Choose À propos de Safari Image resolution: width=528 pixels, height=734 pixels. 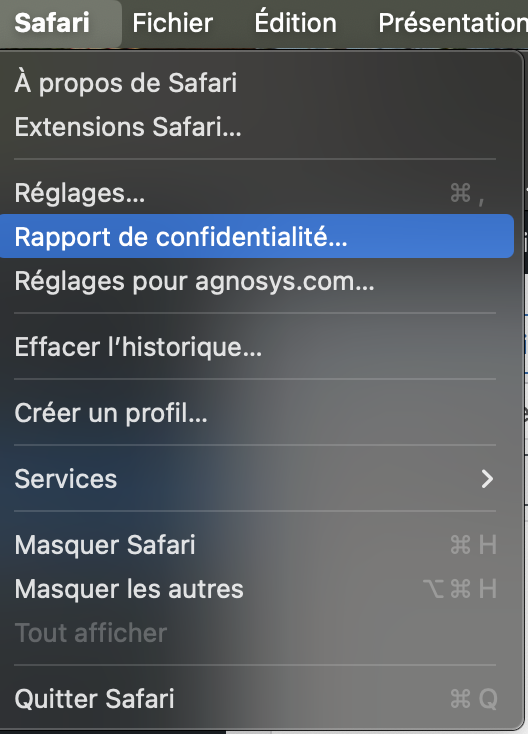pyautogui.click(x=257, y=83)
